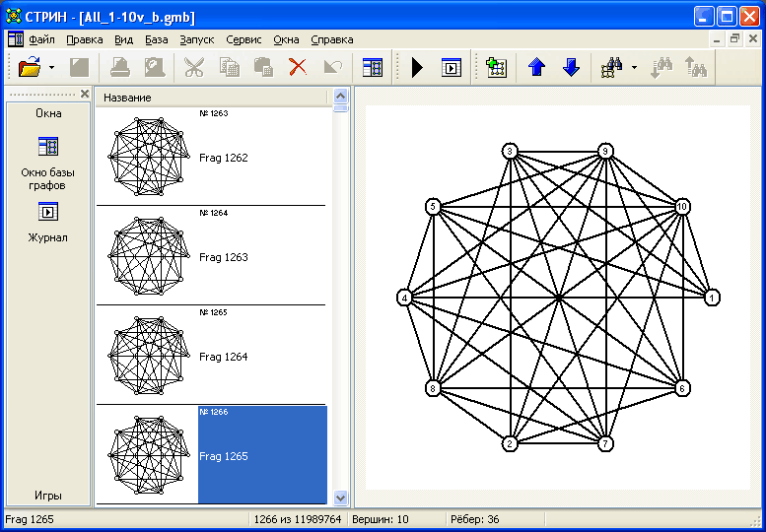This screenshot has height=532, width=766.
Task: Click the graph database window toolbar icon
Action: click(x=373, y=67)
